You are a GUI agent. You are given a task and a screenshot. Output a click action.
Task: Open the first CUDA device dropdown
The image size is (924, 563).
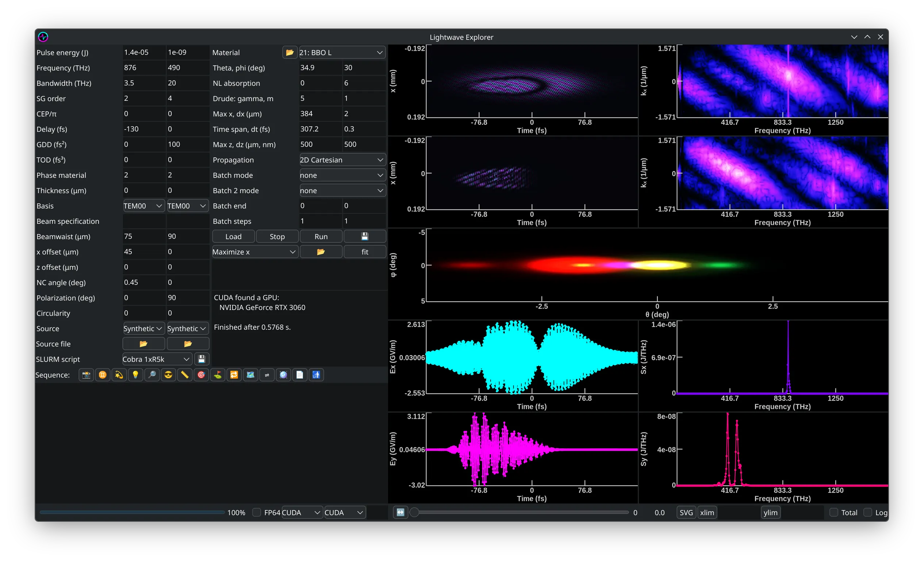[302, 512]
